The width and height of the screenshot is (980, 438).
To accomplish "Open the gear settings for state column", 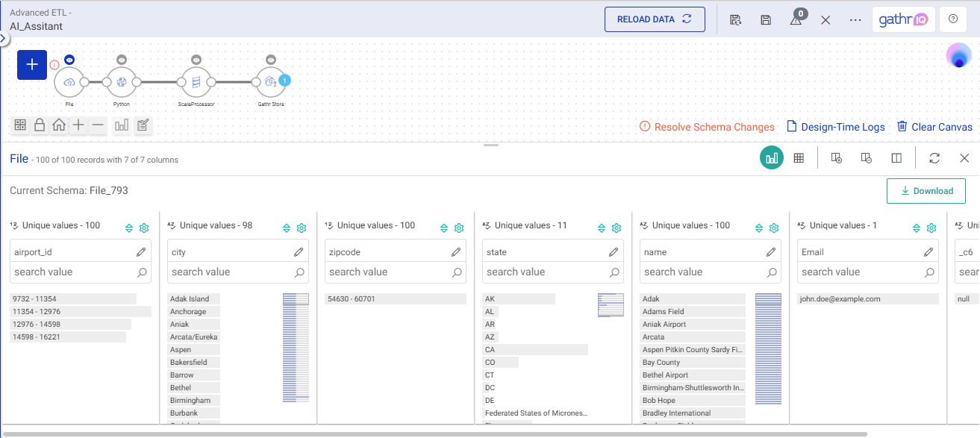I will coord(617,228).
